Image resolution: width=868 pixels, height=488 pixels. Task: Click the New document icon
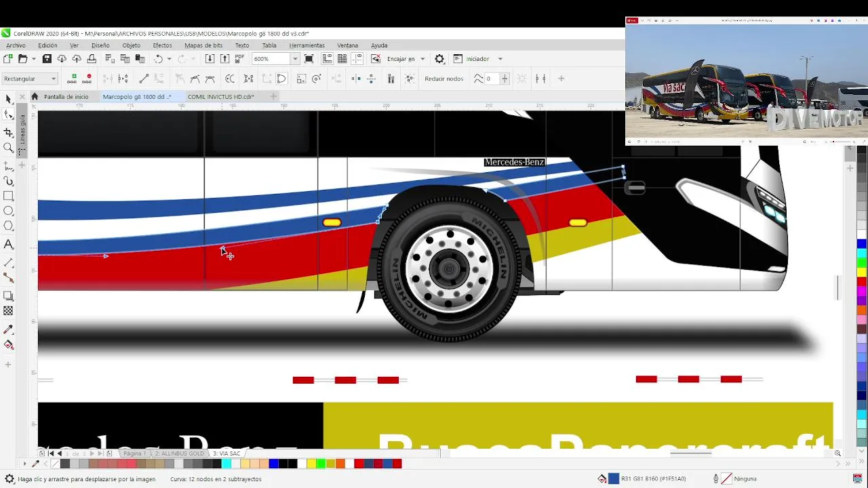click(8, 59)
